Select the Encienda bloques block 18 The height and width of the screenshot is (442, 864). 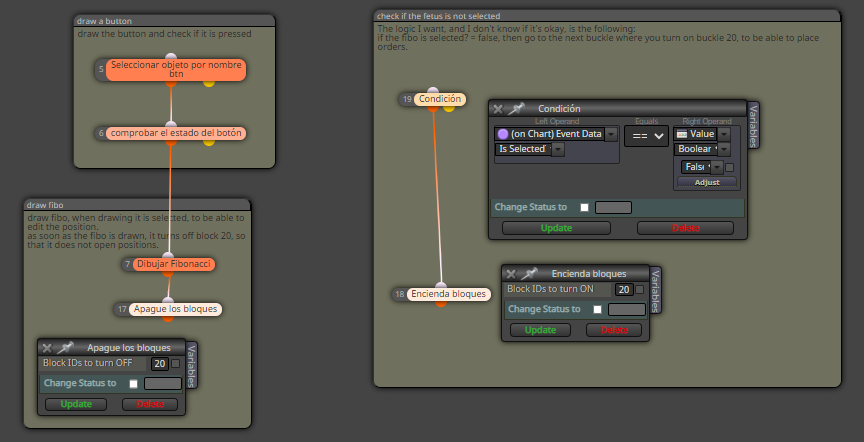coord(449,294)
